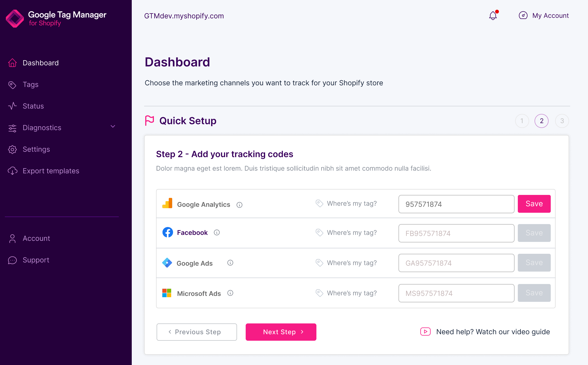Click the Account menu item
Viewport: 588px width, 365px height.
point(36,238)
